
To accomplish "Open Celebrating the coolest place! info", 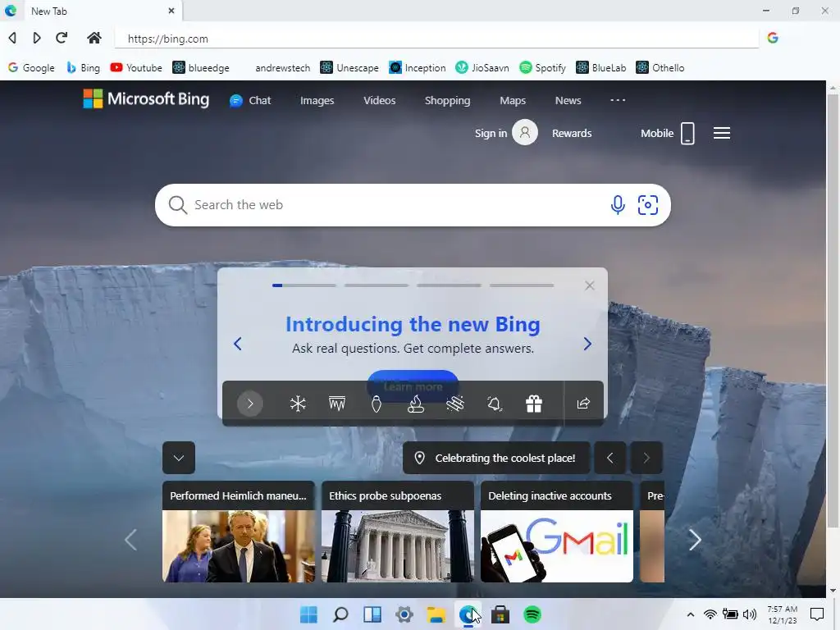I will [x=496, y=458].
